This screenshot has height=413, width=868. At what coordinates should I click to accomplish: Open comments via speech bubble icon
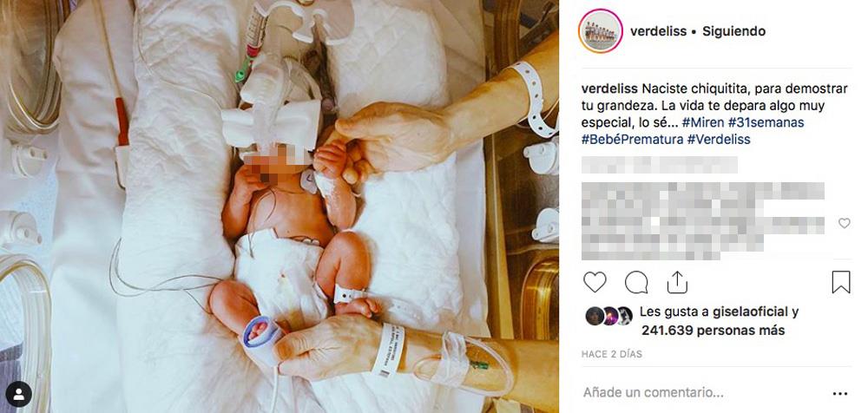click(636, 282)
